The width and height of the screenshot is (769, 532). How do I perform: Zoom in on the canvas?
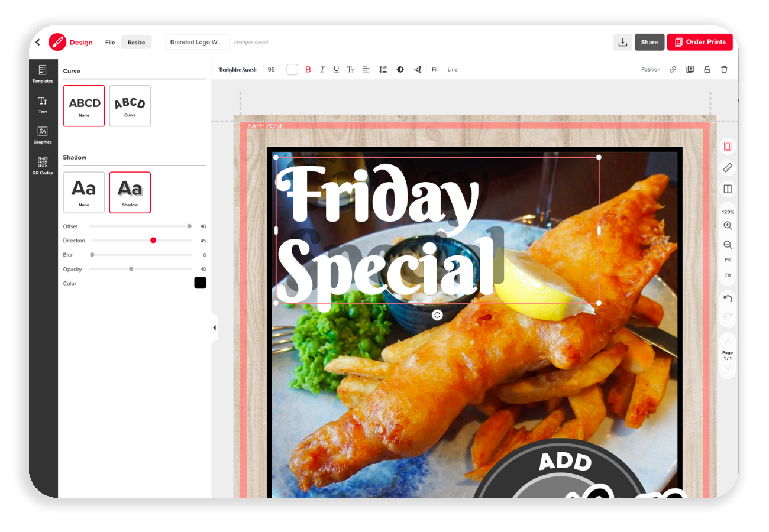pos(728,226)
